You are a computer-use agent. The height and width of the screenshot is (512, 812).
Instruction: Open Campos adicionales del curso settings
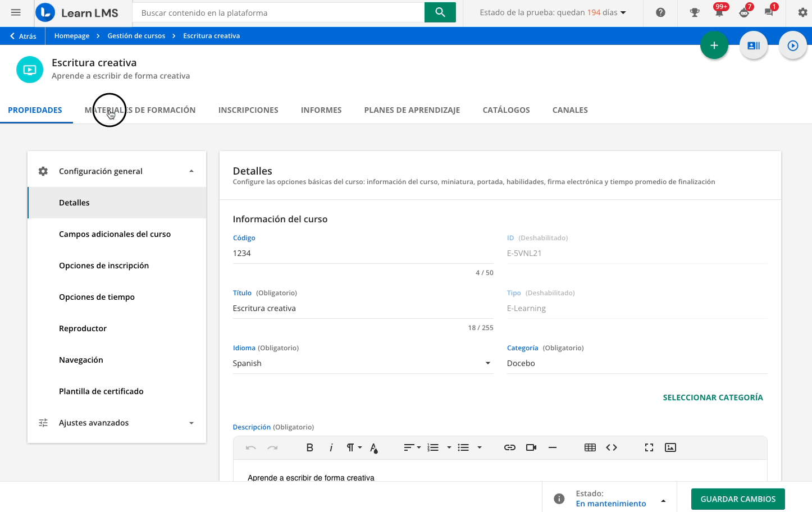point(117,234)
